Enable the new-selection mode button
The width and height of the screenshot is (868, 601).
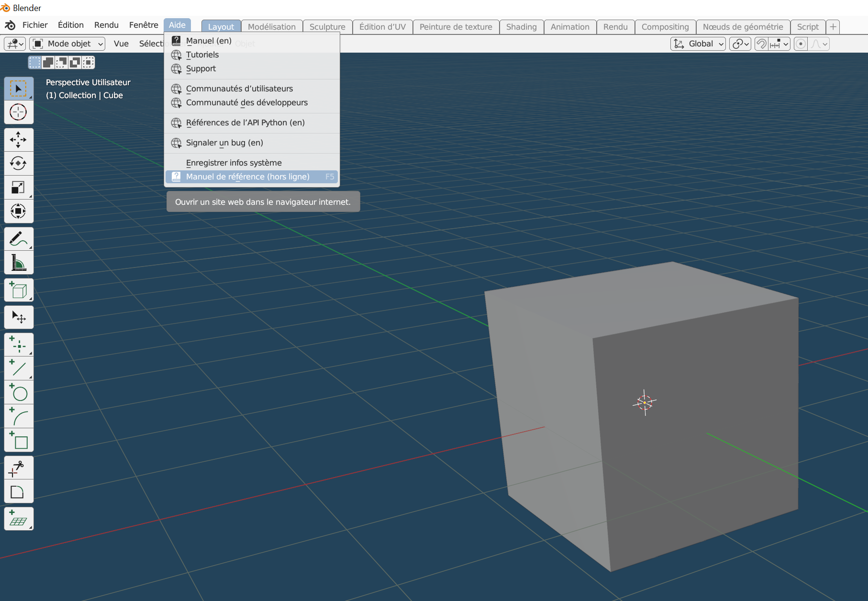(x=34, y=62)
